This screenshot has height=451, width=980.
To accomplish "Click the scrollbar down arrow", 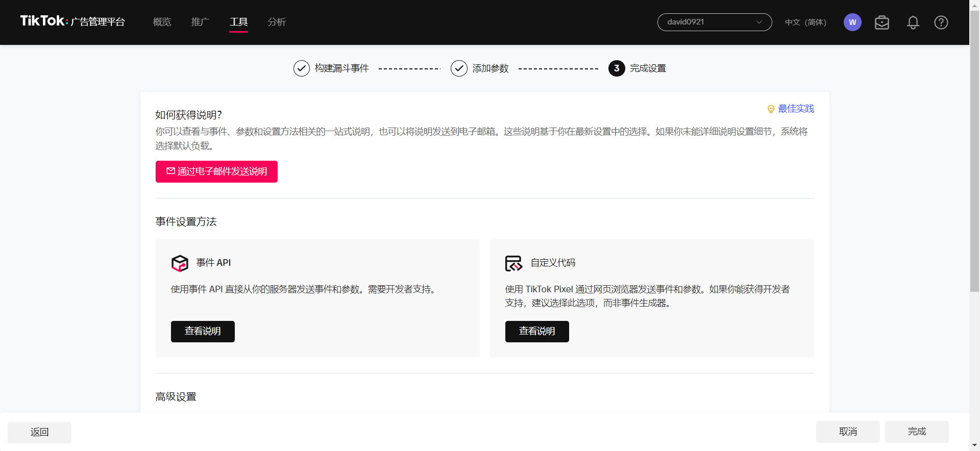I will click(974, 446).
